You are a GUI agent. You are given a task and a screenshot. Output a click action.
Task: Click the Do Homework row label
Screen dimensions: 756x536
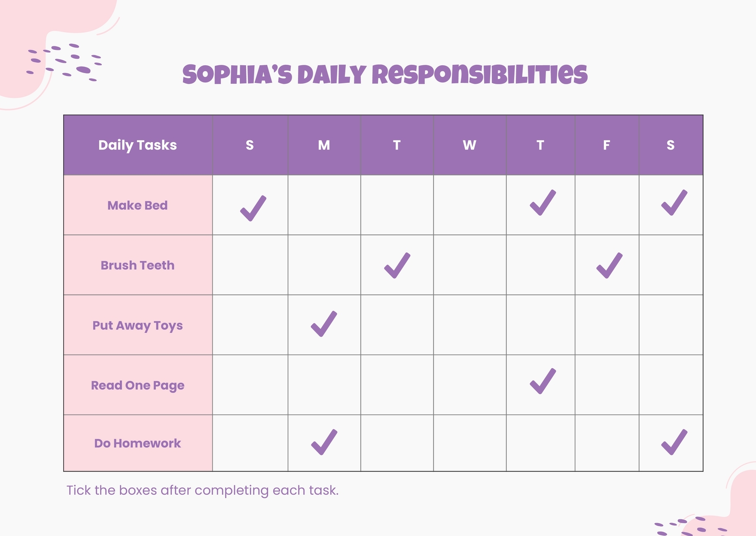(137, 443)
